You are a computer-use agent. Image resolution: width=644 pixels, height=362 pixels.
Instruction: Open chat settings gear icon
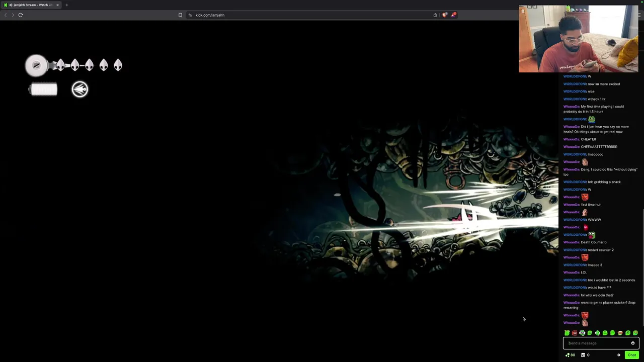tap(619, 355)
